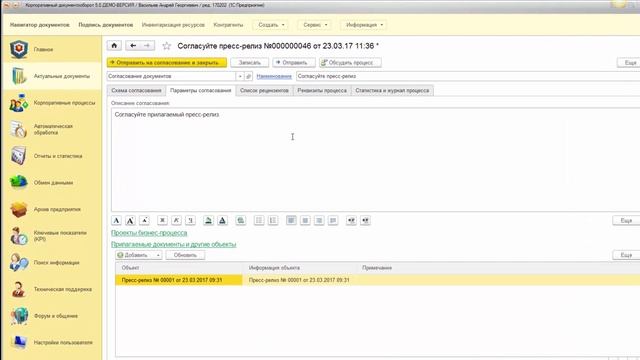
Task: Insert bulleted list
Action: pyautogui.click(x=259, y=220)
